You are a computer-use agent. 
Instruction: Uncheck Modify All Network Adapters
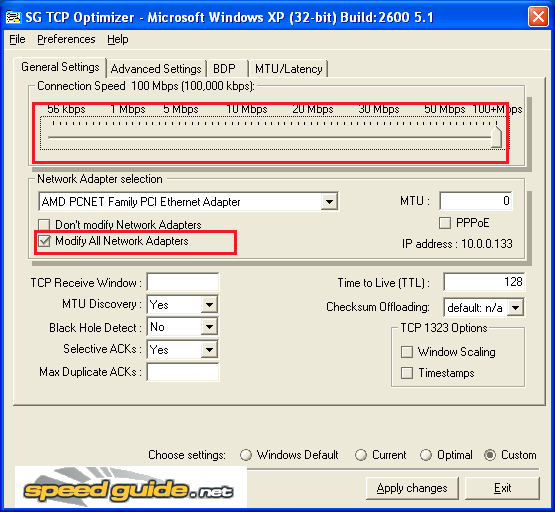pyautogui.click(x=44, y=241)
